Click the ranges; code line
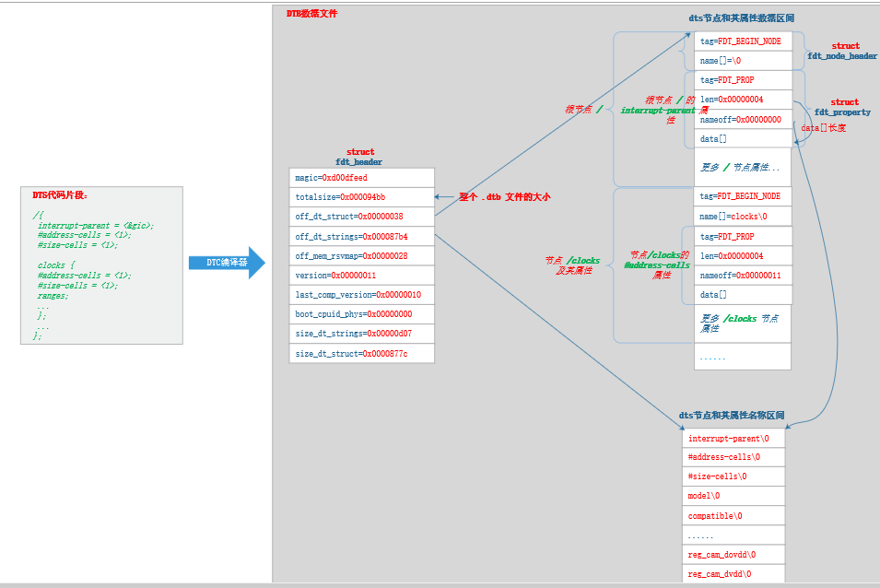This screenshot has height=588, width=880. point(53,296)
